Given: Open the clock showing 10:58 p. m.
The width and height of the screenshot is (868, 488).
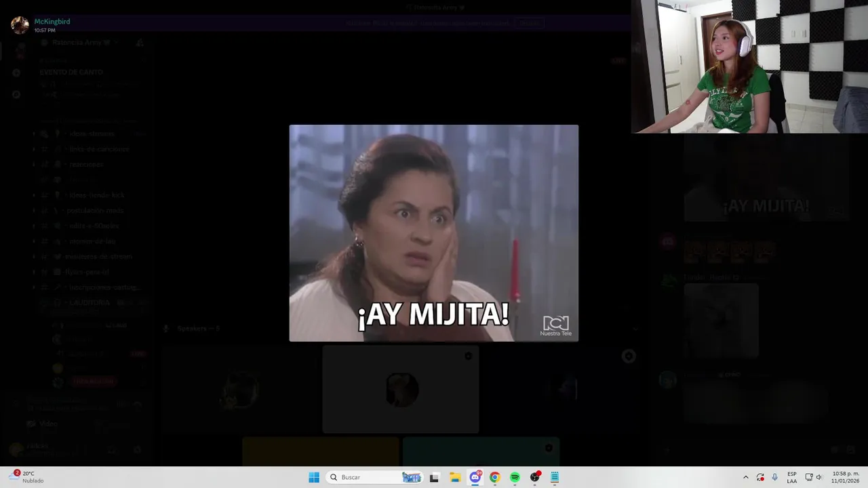Looking at the screenshot, I should (846, 477).
